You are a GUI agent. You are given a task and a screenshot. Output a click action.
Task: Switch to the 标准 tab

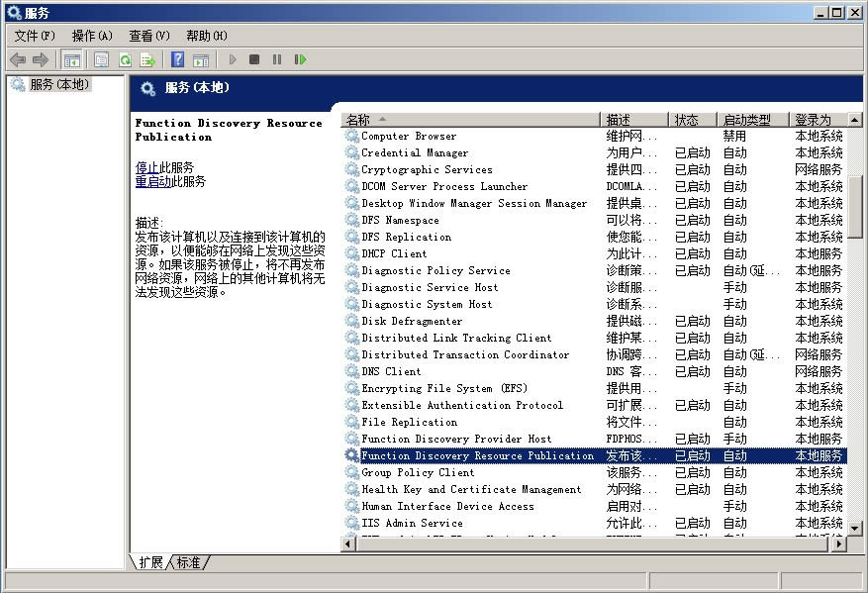click(187, 561)
